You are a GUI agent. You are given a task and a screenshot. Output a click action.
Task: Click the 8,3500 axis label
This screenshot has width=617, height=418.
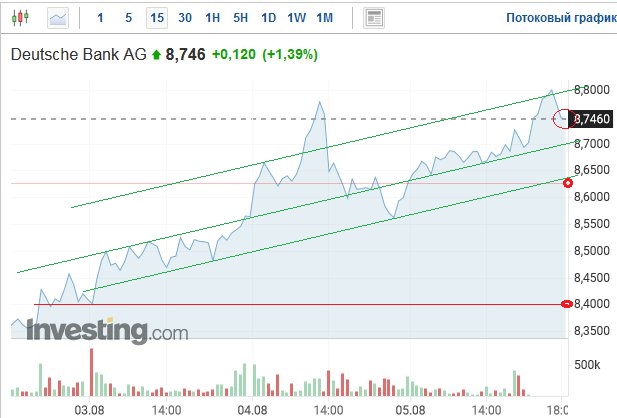tap(592, 331)
